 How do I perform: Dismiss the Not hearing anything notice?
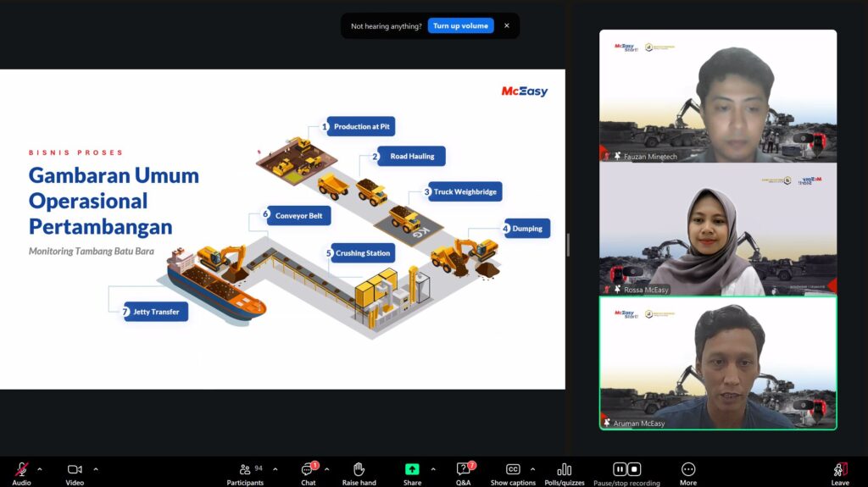tap(507, 26)
